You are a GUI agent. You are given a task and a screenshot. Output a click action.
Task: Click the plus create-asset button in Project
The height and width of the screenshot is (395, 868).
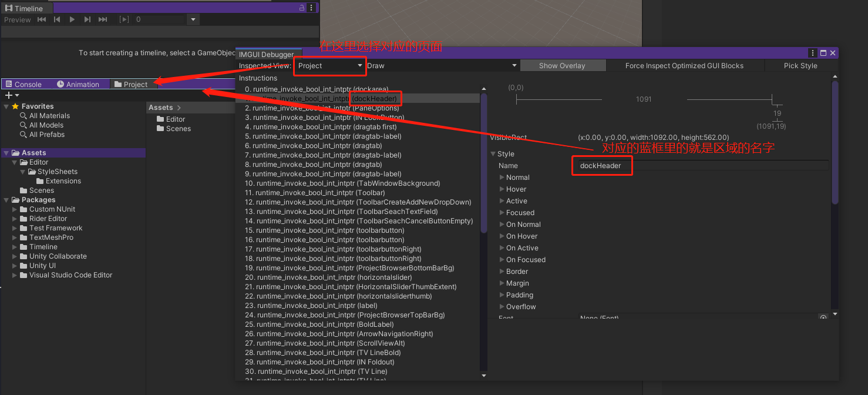(x=9, y=95)
